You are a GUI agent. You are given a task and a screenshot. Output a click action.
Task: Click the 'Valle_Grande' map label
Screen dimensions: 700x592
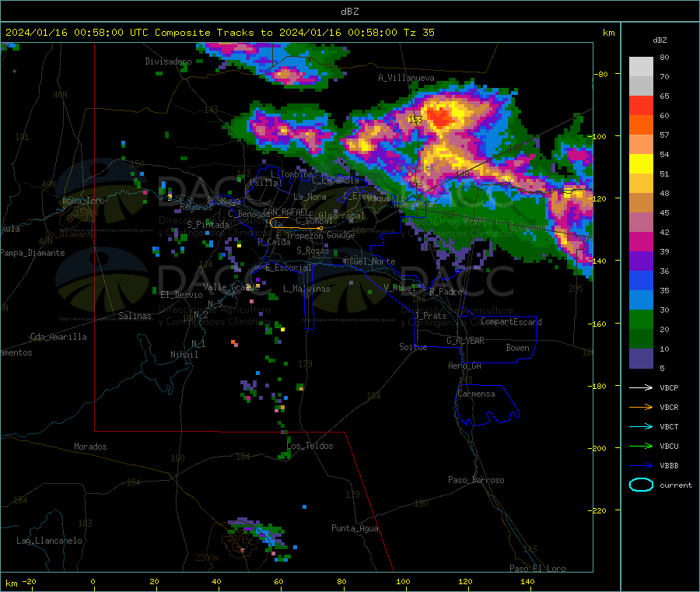coord(231,287)
